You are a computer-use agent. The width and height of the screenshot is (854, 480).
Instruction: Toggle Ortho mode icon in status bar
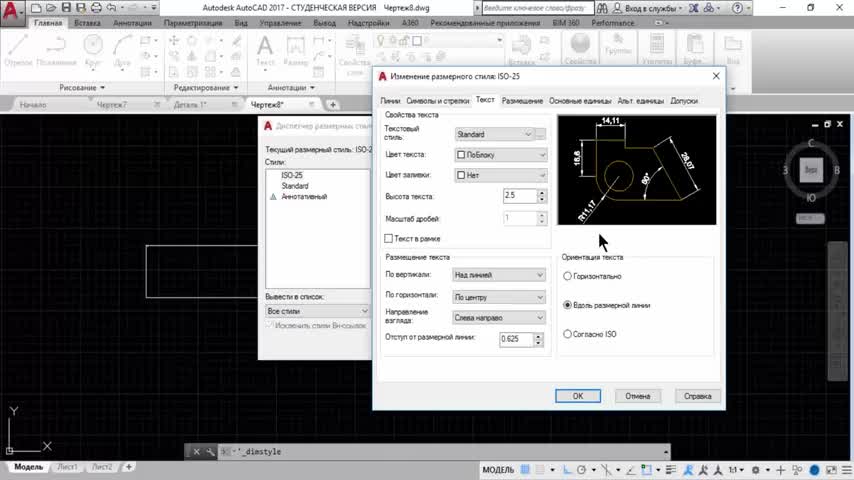click(x=567, y=470)
